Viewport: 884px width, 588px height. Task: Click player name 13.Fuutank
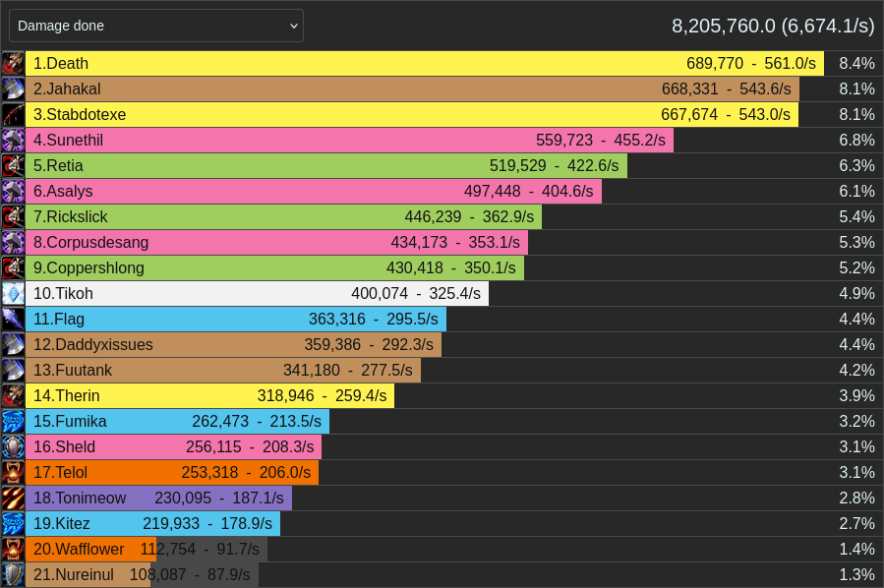73,371
